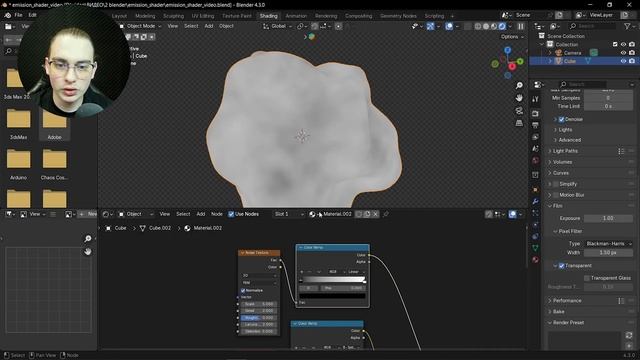Click the upper Color Ramp gradient bar
Image resolution: width=640 pixels, height=360 pixels.
333,280
